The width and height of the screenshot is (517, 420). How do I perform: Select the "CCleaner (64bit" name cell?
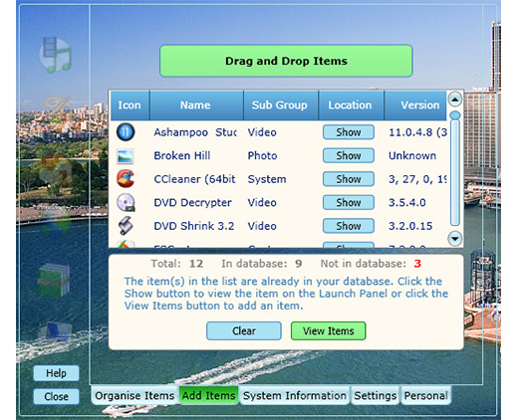(194, 179)
